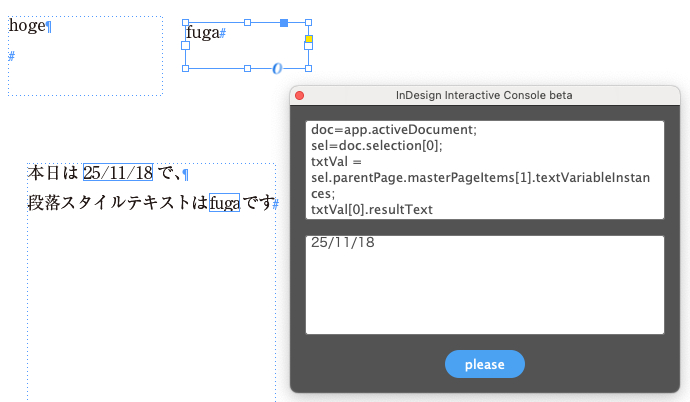Viewport: 690px width, 402px height.
Task: Click the boxed fuga text variable in Japanese paragraph
Action: [x=224, y=203]
